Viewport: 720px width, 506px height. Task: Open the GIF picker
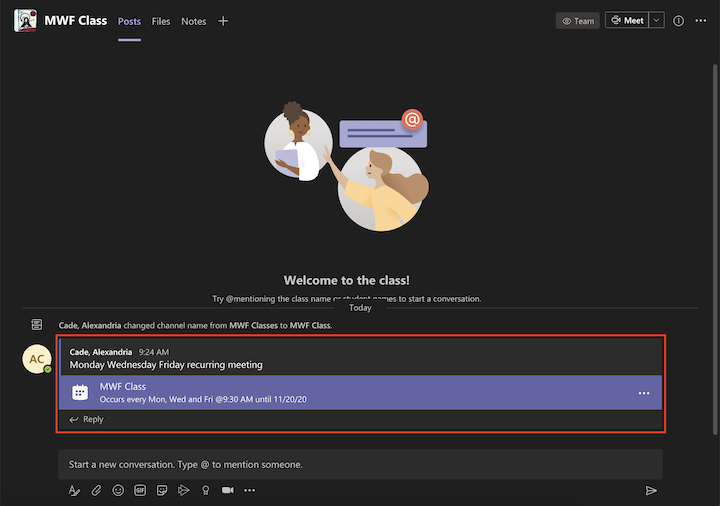pos(140,490)
